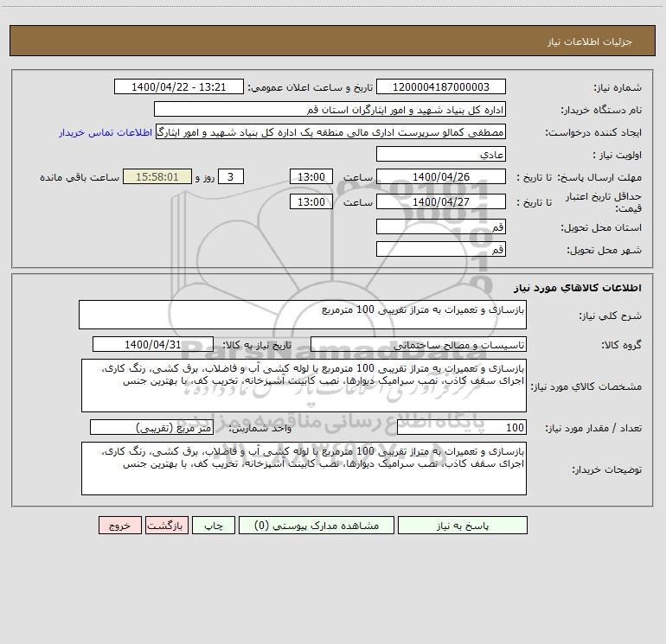
Task: Click the پاسخ به نیاز button
Action: click(463, 526)
